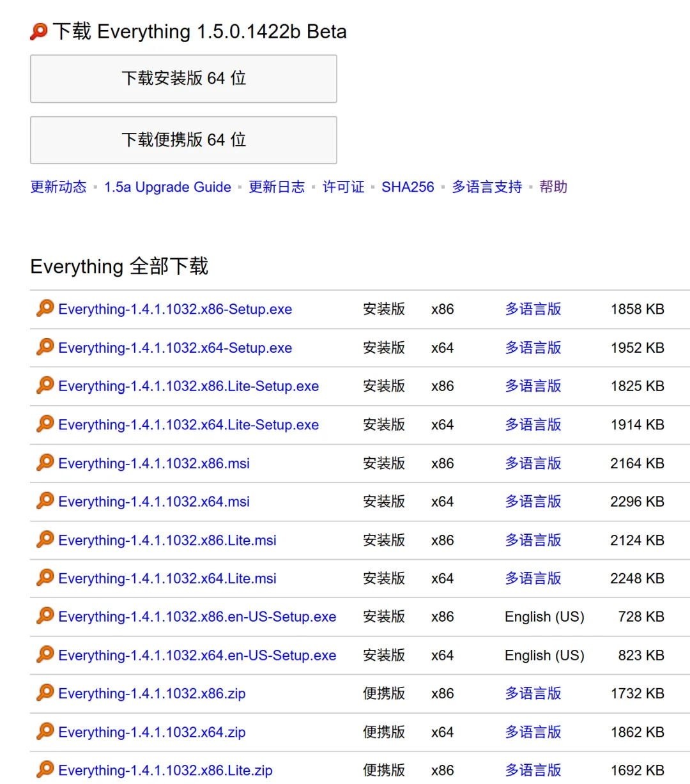
Task: Click the icon beside Everything-1.4.1.1032.x64.Lite-Setup.exe
Action: coord(45,424)
